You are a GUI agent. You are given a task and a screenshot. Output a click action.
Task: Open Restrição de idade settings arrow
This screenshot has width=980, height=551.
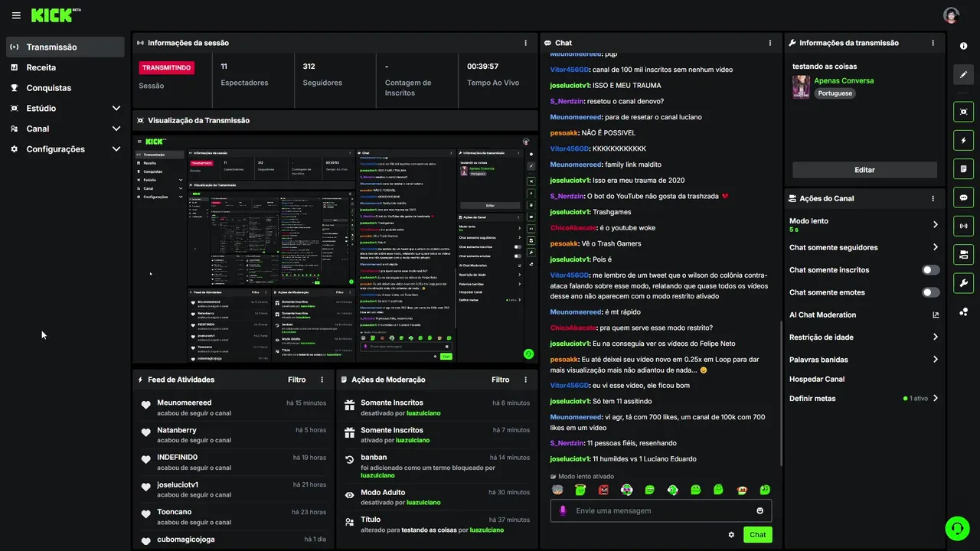[x=935, y=337]
